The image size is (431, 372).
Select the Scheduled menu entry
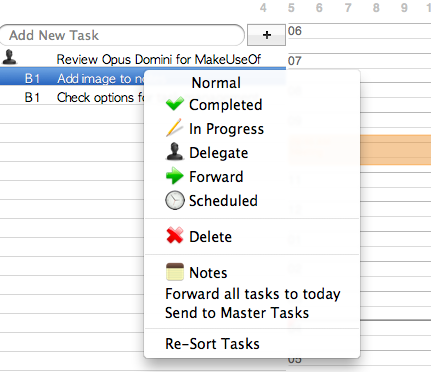(x=223, y=201)
